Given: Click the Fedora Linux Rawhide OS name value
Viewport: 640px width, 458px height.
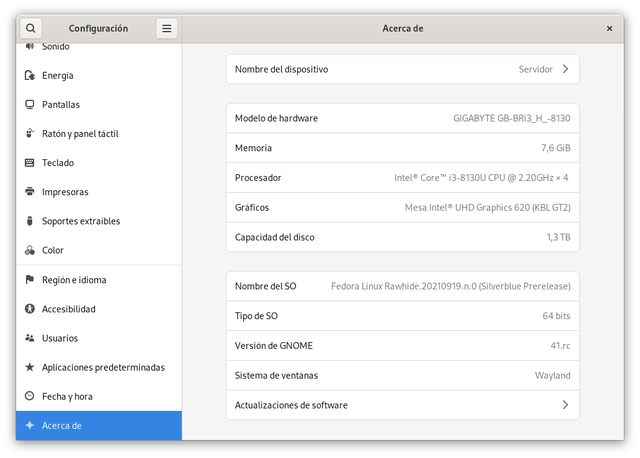Looking at the screenshot, I should click(451, 286).
